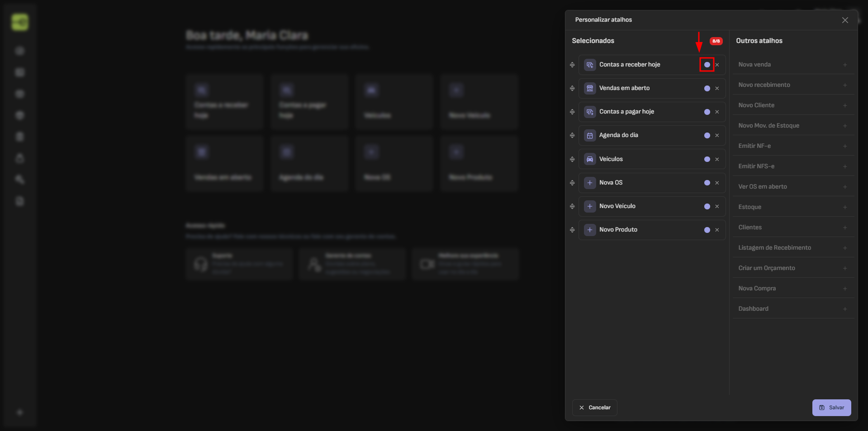Viewport: 868px width, 431px height.
Task: Click the drag handle beside Nova OS
Action: [x=572, y=183]
